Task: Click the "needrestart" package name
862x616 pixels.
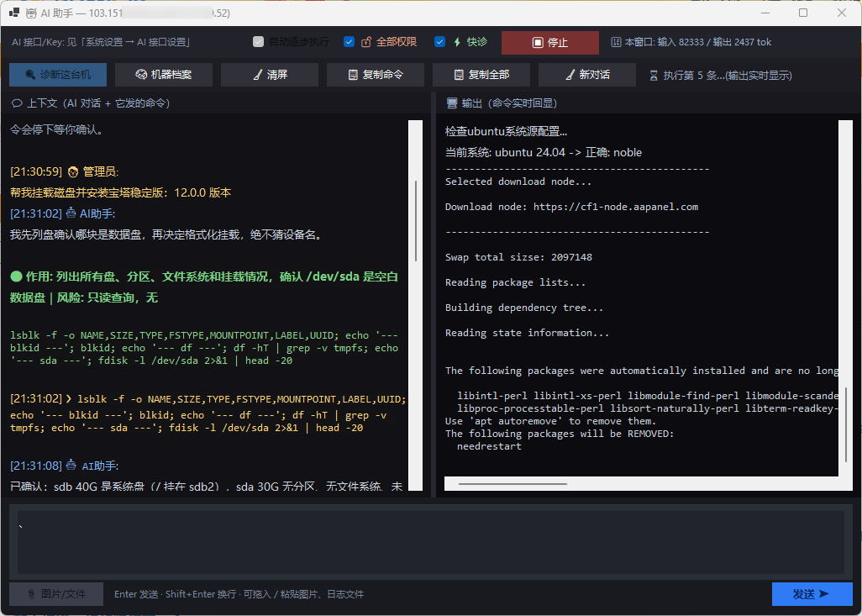Action: (x=489, y=446)
